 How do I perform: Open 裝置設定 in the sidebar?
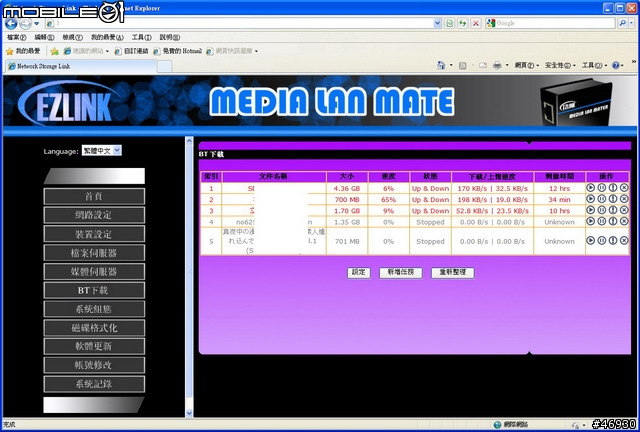coord(94,234)
